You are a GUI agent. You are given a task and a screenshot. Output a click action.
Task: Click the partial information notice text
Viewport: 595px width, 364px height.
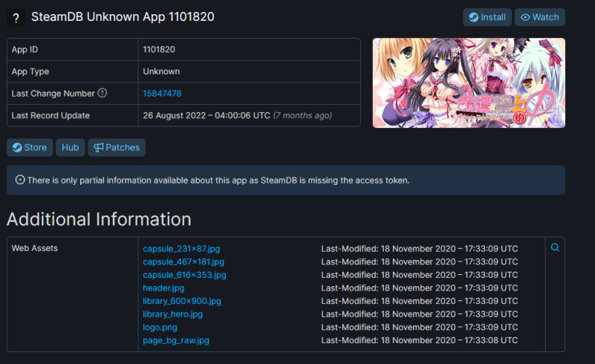[218, 181]
